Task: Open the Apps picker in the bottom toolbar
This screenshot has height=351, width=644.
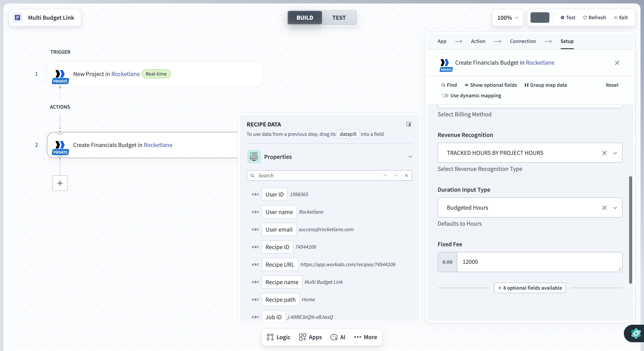Action: [311, 337]
